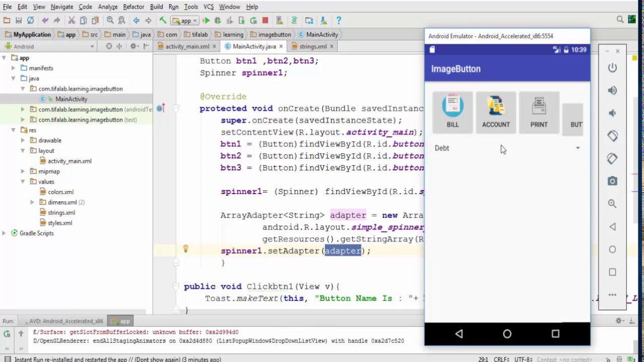Paste with the toolbar clipboard icon
Viewport: 644px width, 362px height.
tap(95, 21)
